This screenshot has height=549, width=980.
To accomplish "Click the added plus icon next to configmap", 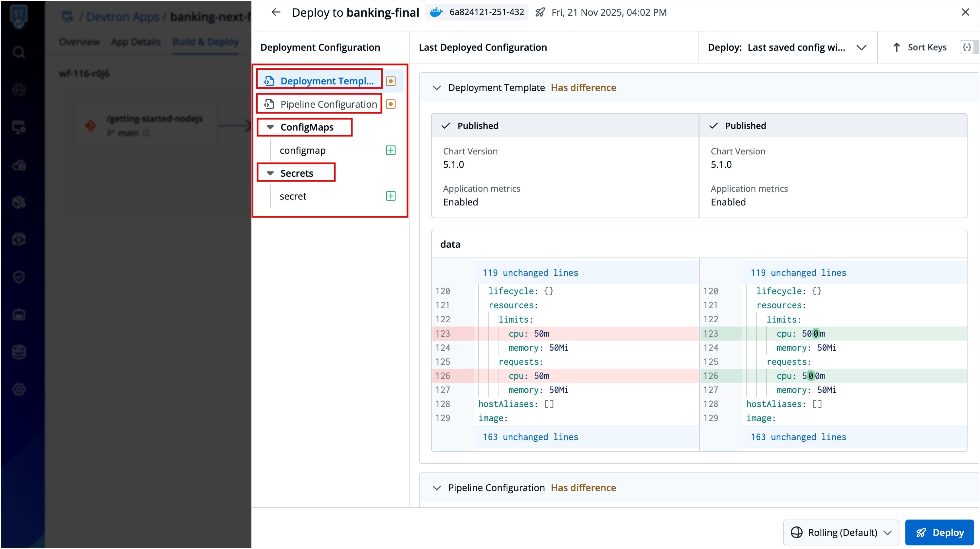I will tap(391, 150).
